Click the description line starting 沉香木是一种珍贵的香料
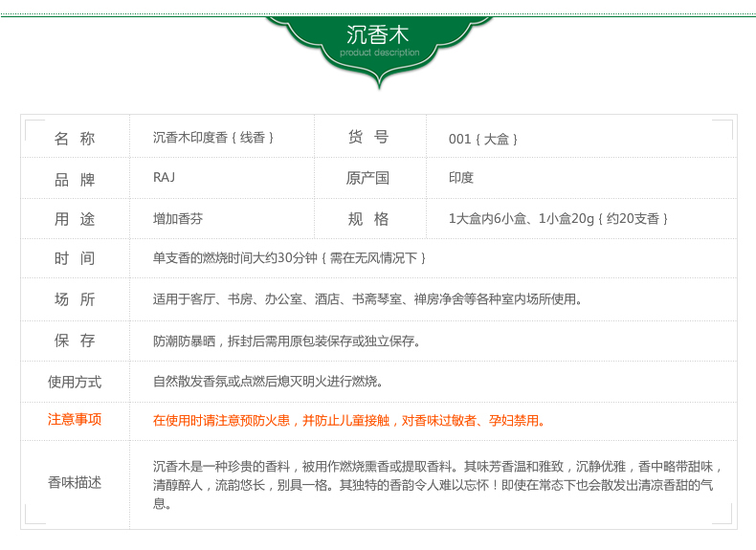 coord(437,467)
